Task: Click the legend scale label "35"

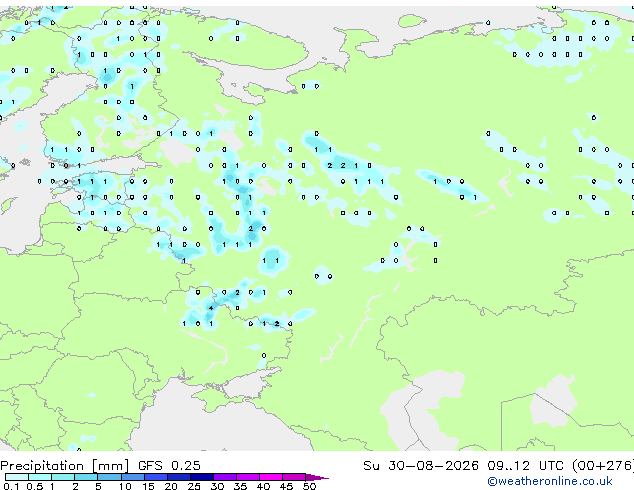Action: point(240,486)
